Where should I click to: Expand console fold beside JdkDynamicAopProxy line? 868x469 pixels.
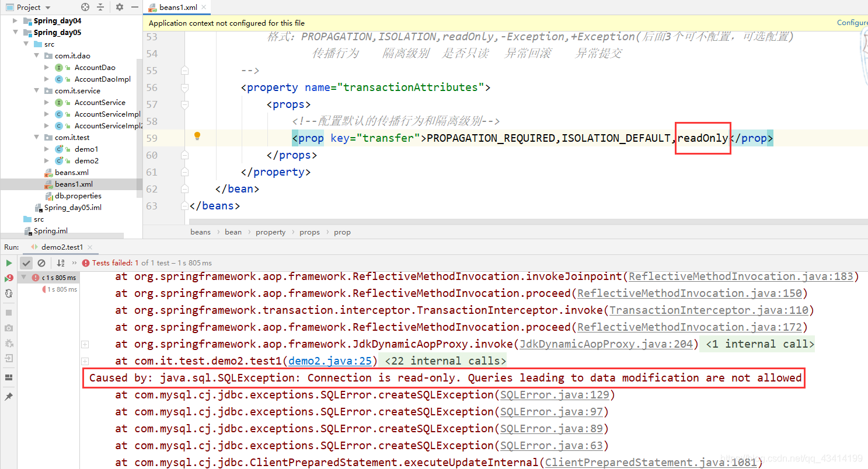pyautogui.click(x=85, y=344)
